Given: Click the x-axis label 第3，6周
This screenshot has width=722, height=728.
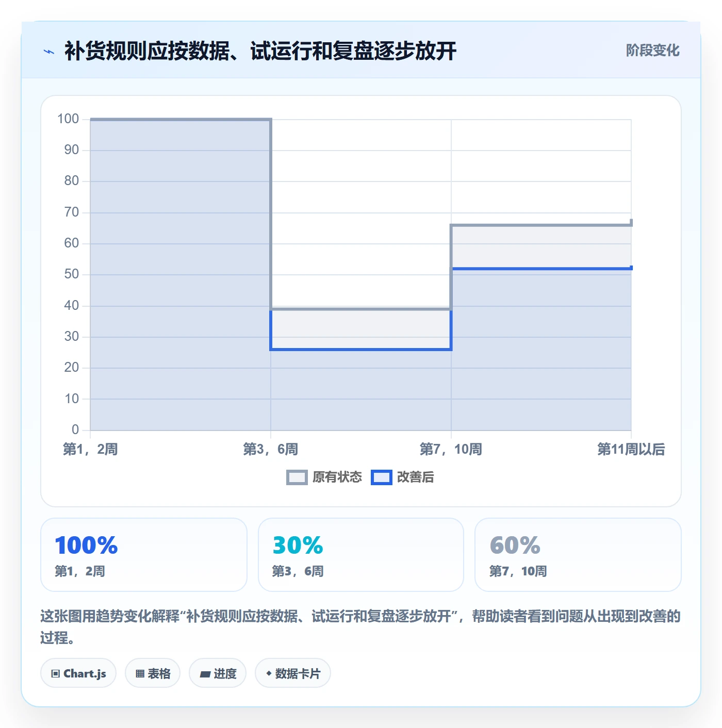Looking at the screenshot, I should pos(271,449).
